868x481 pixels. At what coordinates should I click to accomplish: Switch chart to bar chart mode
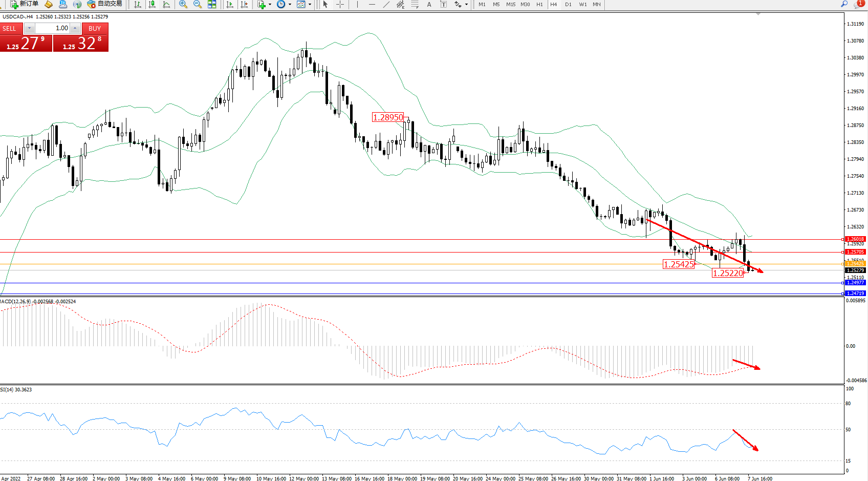click(138, 4)
